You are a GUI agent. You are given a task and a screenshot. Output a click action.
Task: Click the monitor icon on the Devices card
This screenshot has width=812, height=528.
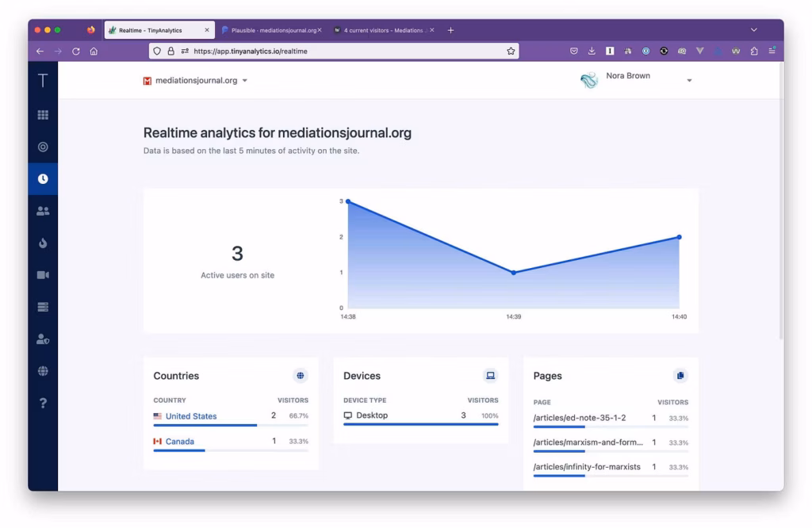(x=489, y=375)
